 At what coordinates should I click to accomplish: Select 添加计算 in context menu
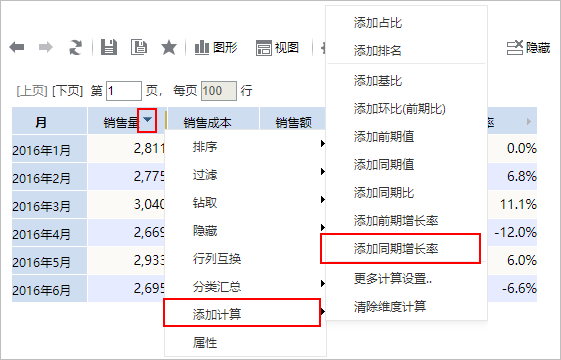coord(242,313)
